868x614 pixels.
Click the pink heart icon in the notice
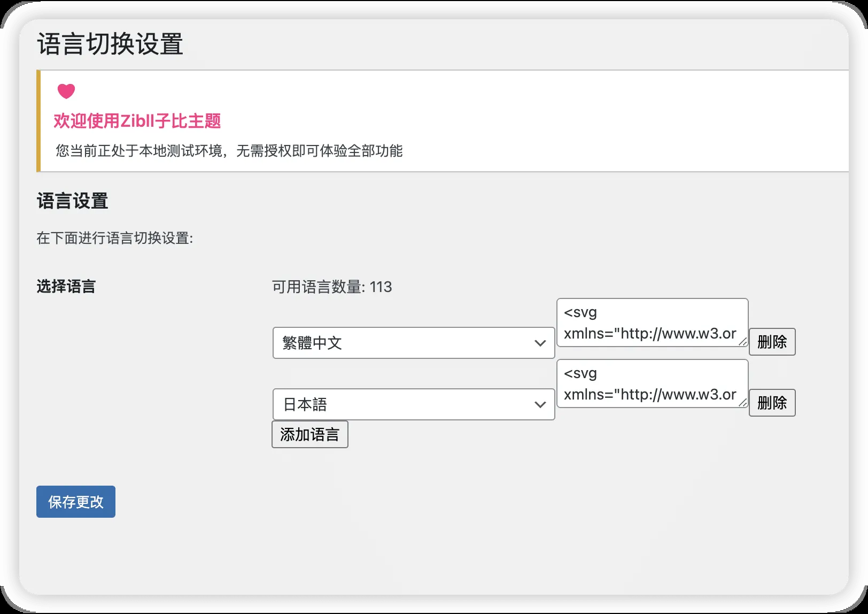point(66,91)
